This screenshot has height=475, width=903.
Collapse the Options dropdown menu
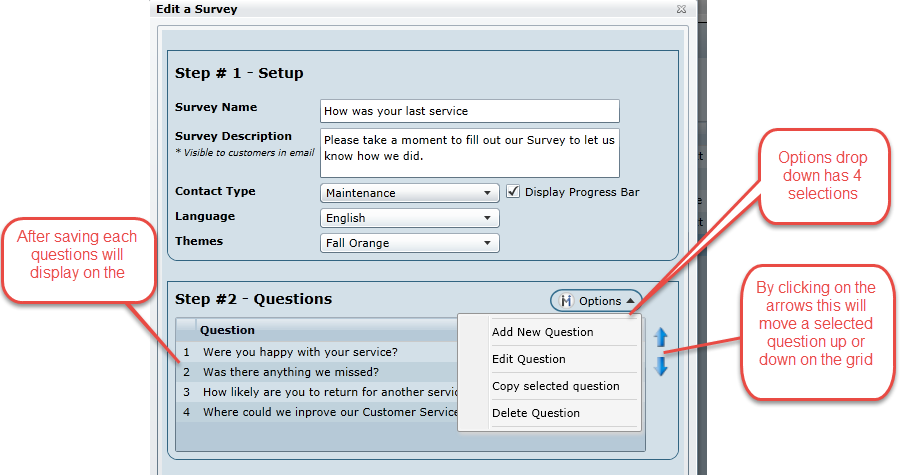coord(598,301)
